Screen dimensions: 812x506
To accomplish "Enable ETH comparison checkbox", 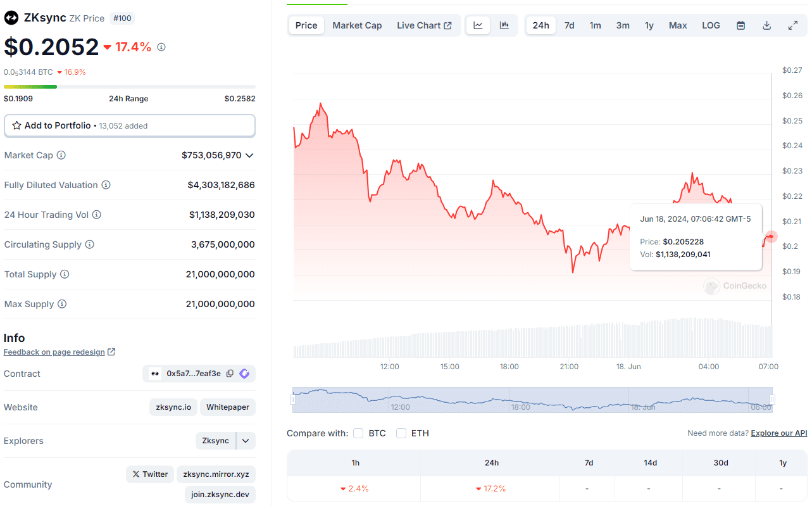I will pyautogui.click(x=401, y=433).
